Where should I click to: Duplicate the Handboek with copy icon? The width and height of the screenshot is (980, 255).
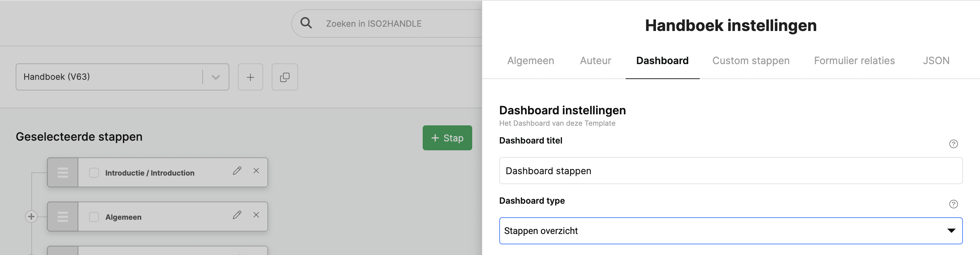click(285, 77)
